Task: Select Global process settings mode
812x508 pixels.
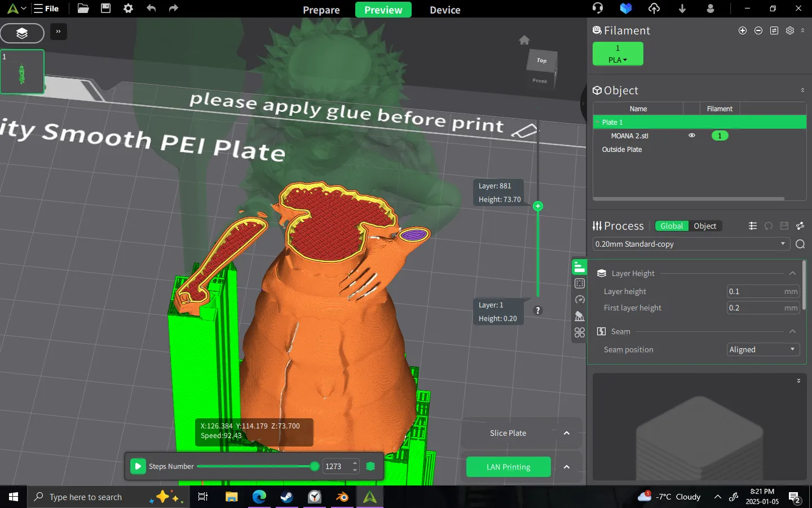Action: 671,226
